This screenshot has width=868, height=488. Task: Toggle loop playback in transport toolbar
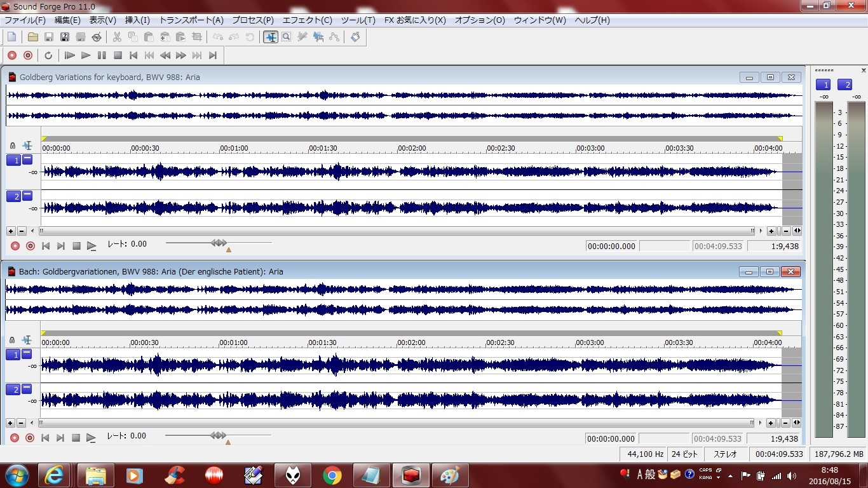(48, 55)
